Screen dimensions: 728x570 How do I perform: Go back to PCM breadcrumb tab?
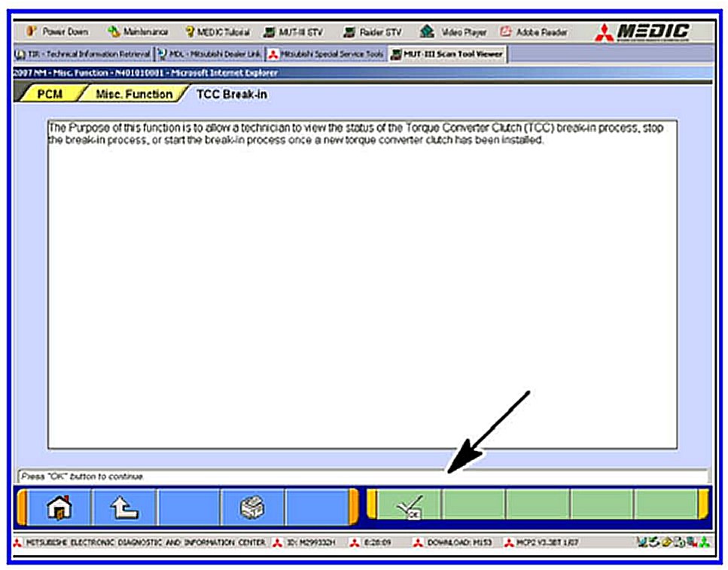49,94
